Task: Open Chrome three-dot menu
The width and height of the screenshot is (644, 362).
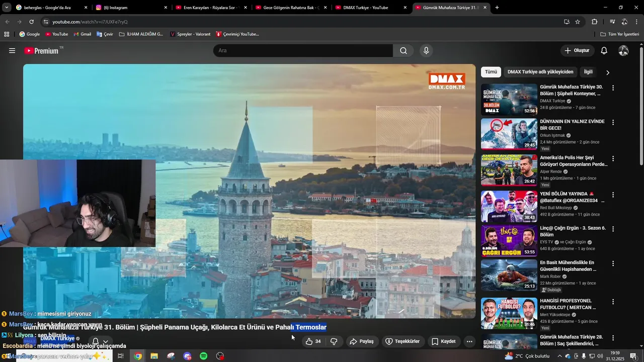Action: tap(637, 22)
